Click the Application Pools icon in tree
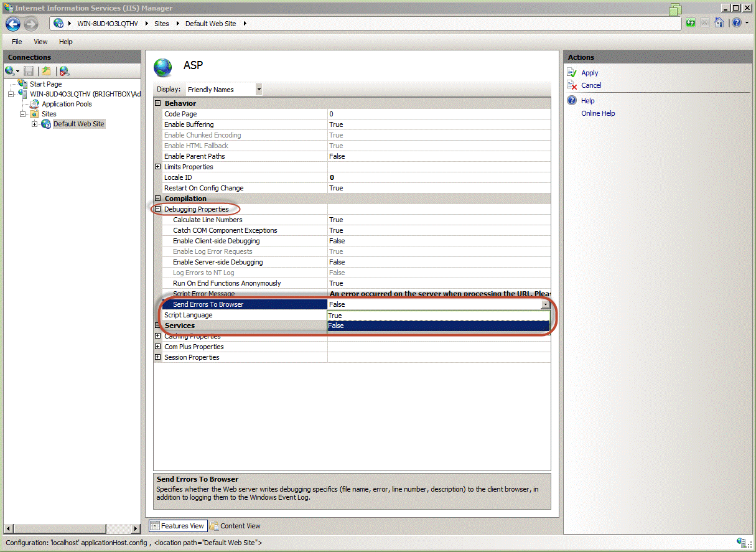 click(35, 104)
